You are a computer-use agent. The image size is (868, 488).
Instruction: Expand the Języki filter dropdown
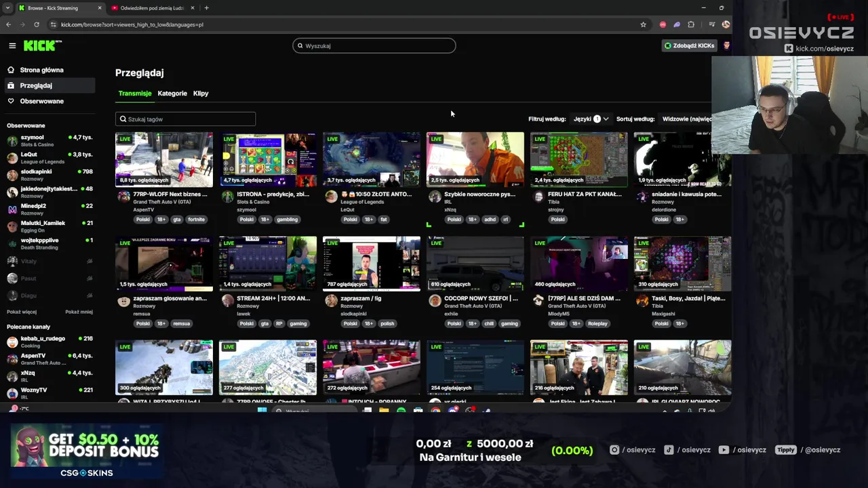(x=590, y=119)
